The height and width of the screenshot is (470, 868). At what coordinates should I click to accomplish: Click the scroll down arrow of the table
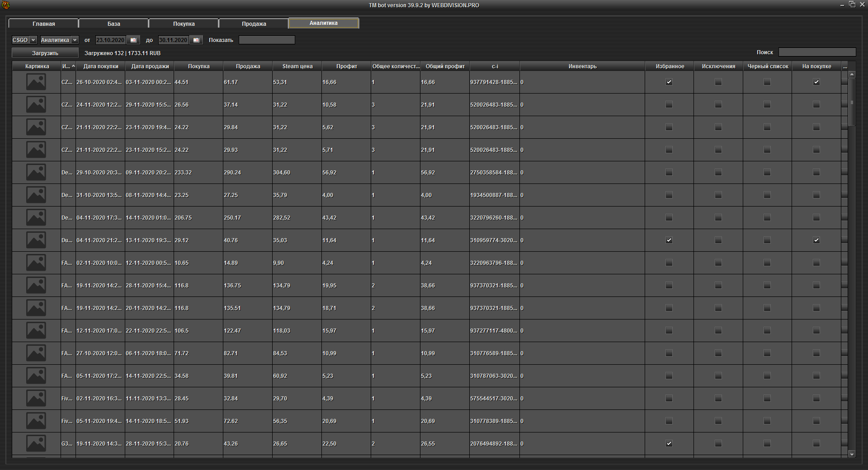tap(852, 454)
